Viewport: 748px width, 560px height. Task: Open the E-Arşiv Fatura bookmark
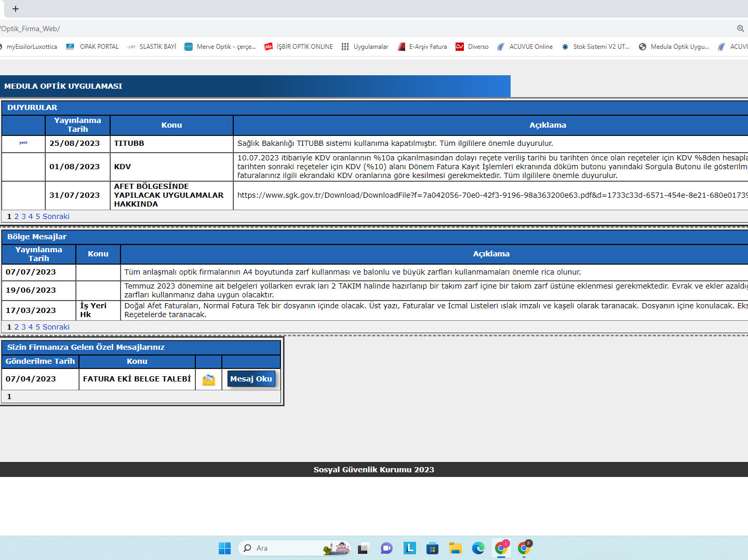422,47
